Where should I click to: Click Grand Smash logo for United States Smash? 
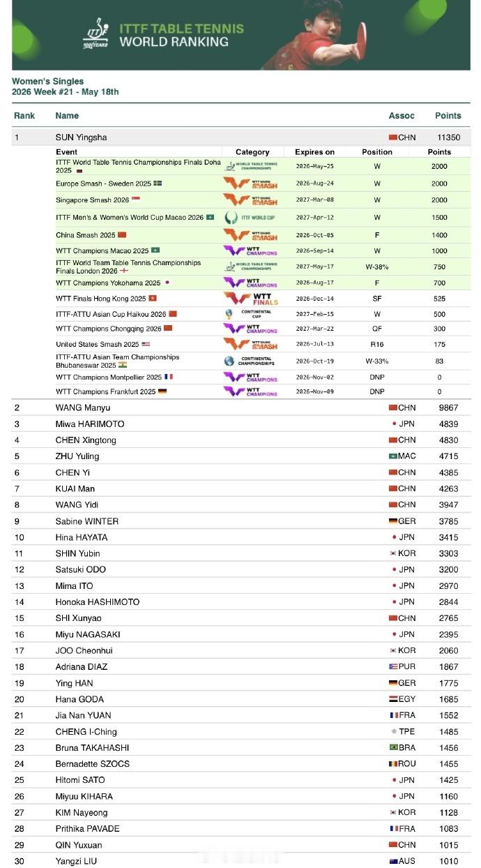coord(250,344)
